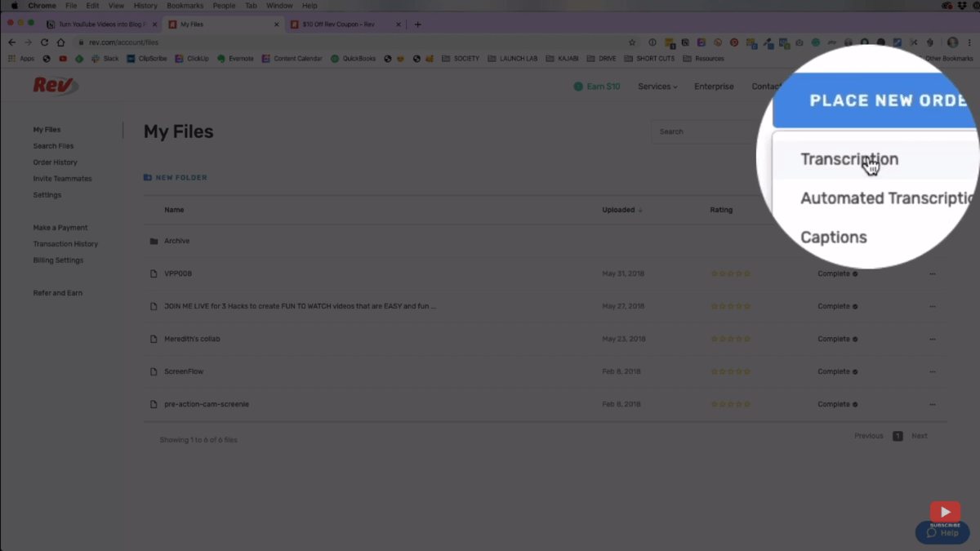
Task: Click the file icon beside Meredith's collab
Action: [154, 339]
